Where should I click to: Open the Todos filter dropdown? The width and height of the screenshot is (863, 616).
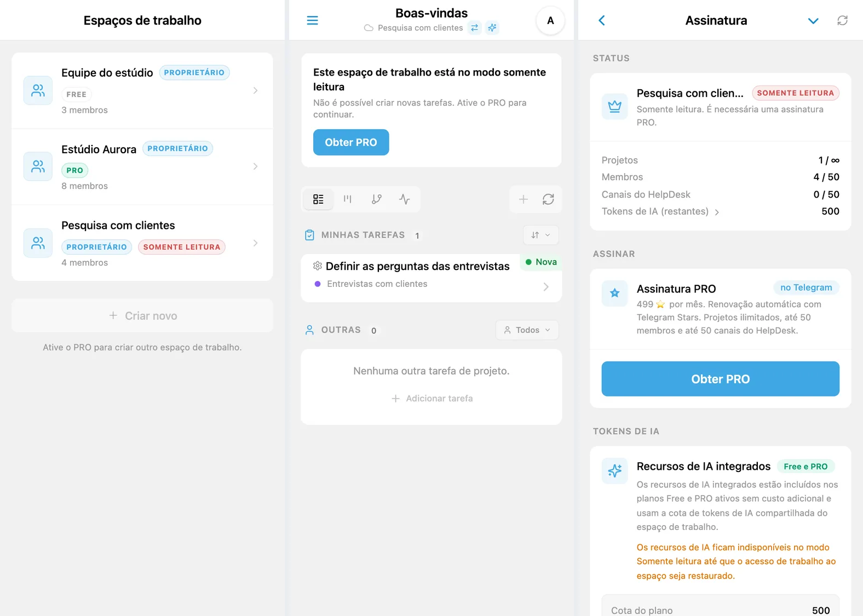click(x=527, y=330)
